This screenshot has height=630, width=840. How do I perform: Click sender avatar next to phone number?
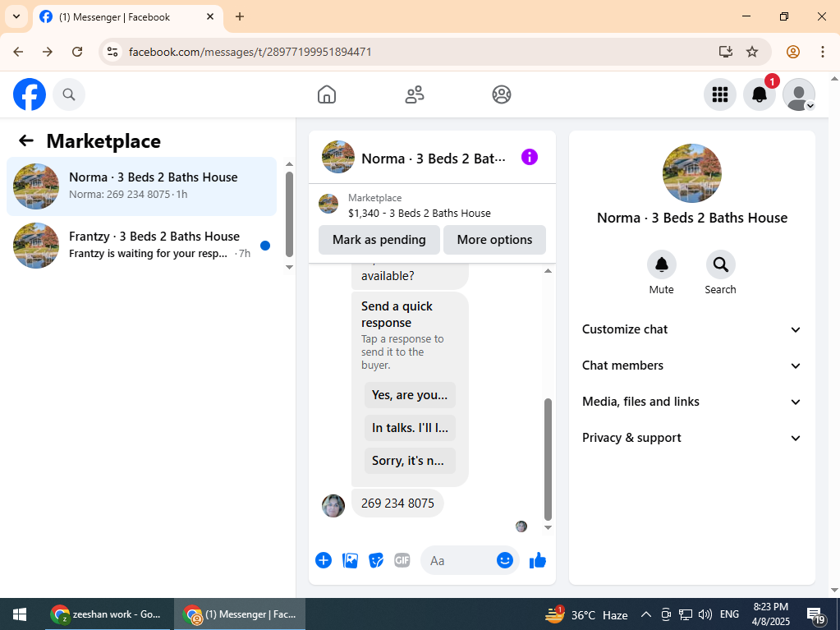[333, 506]
